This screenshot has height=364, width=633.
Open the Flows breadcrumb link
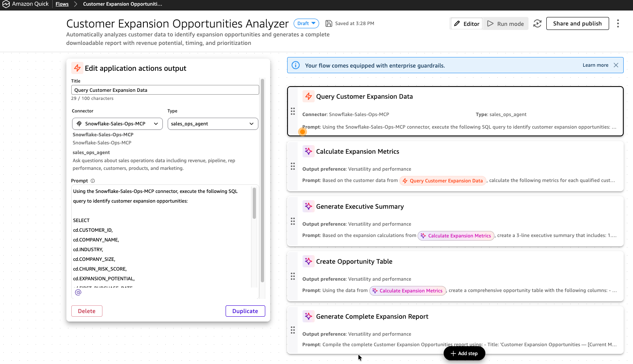click(x=62, y=4)
